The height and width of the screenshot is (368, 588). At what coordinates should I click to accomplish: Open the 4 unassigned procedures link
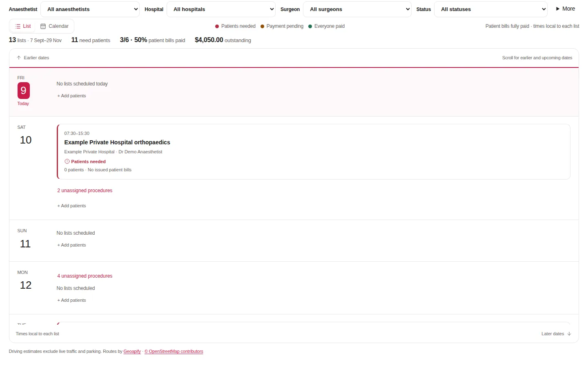click(x=85, y=276)
